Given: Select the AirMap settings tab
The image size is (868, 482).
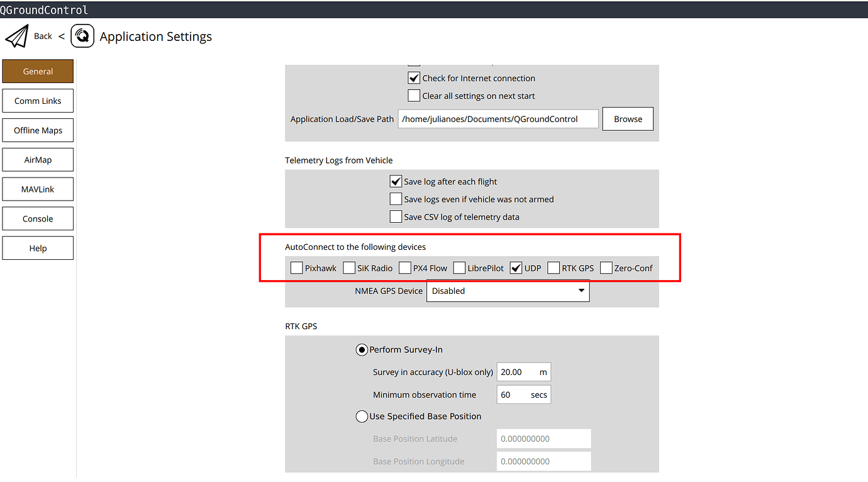Looking at the screenshot, I should tap(38, 160).
